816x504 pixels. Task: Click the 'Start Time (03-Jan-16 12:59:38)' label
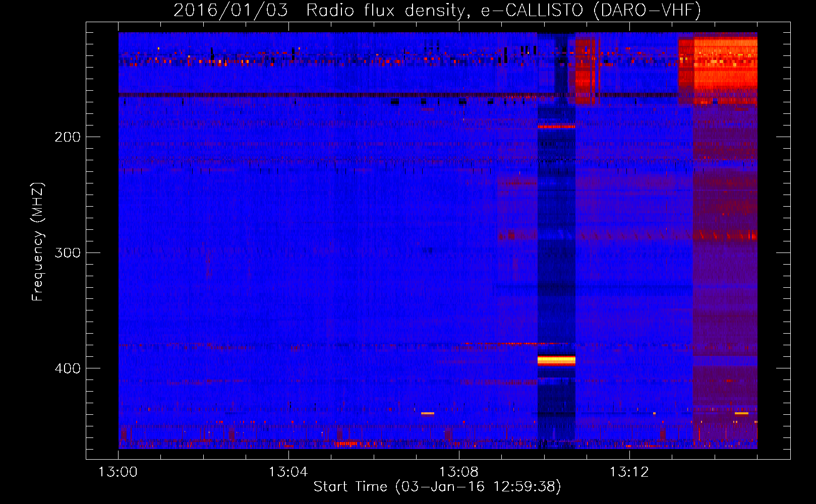[x=437, y=486]
